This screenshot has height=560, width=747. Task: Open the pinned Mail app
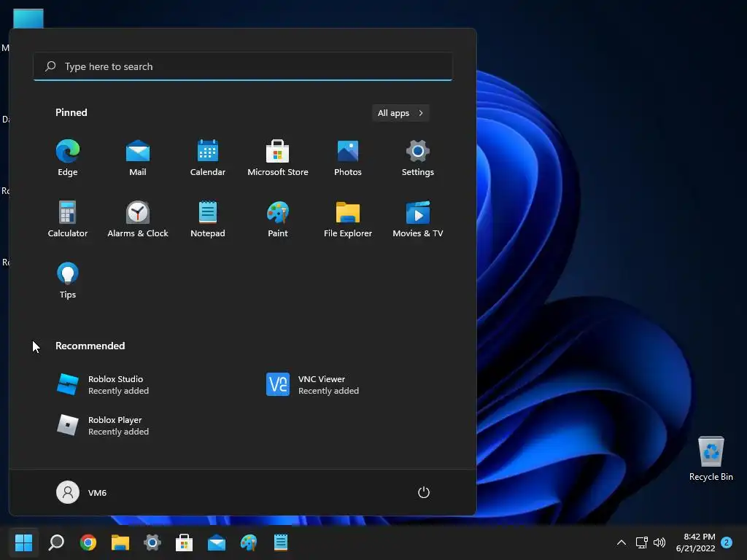pyautogui.click(x=138, y=158)
